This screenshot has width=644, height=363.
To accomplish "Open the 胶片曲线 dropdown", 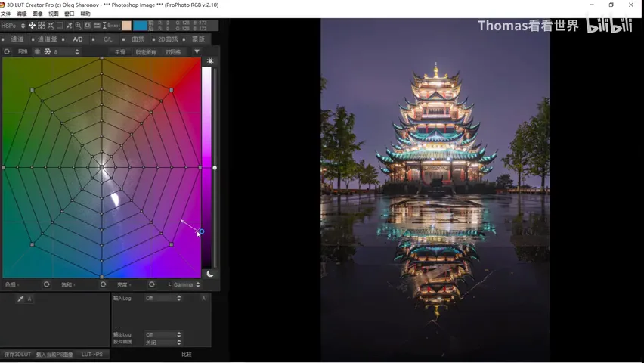I will point(163,342).
